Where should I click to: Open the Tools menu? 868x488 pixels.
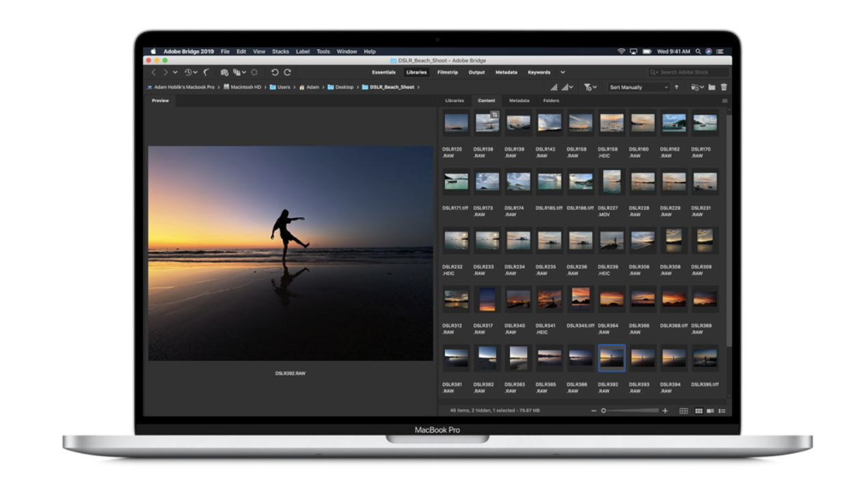pyautogui.click(x=323, y=51)
